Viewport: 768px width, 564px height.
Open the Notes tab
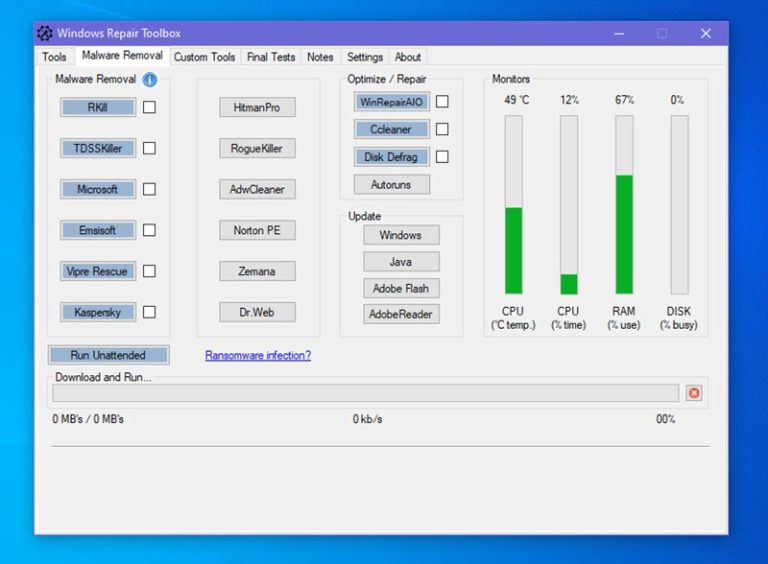(320, 57)
